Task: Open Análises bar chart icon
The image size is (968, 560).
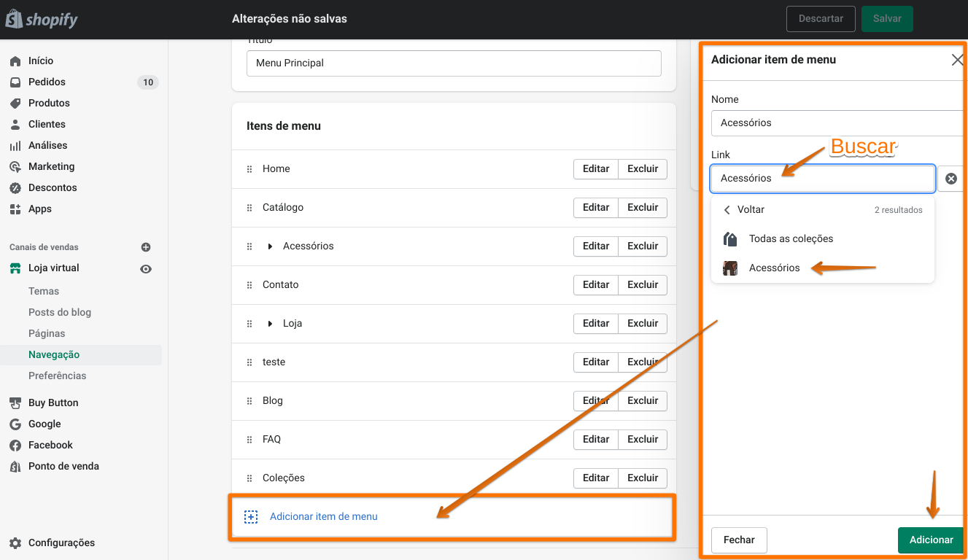Action: tap(15, 146)
